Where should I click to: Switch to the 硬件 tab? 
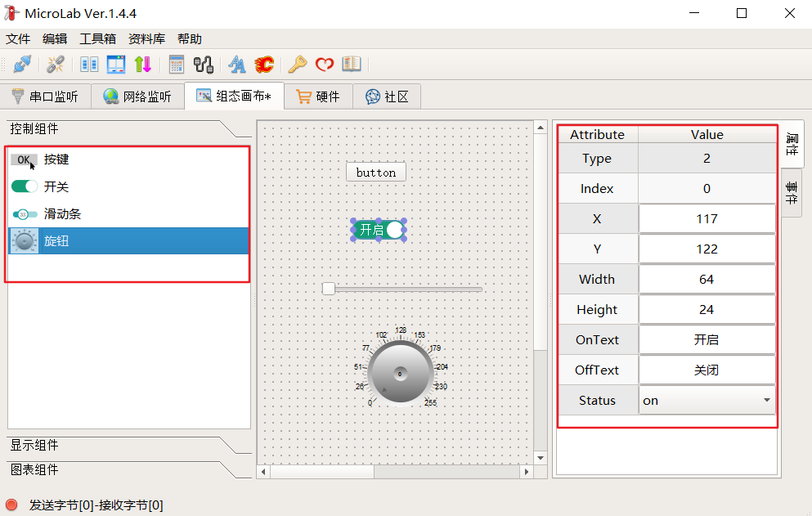318,96
